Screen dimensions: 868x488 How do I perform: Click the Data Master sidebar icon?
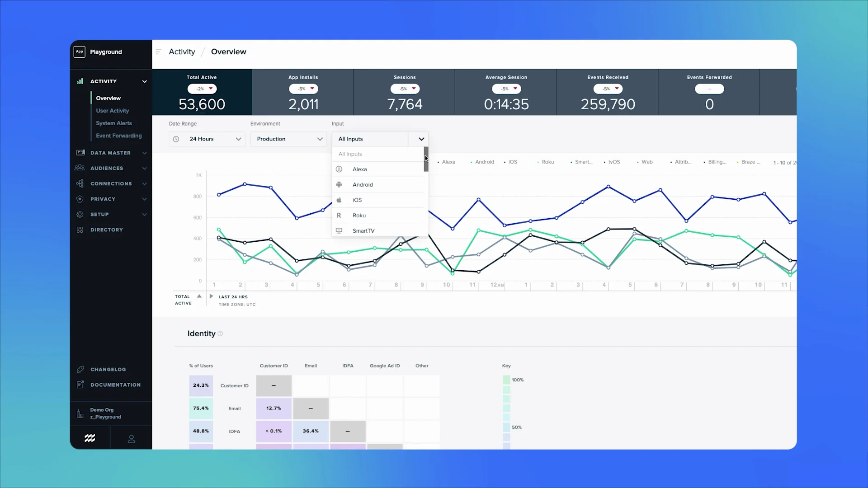coord(80,153)
